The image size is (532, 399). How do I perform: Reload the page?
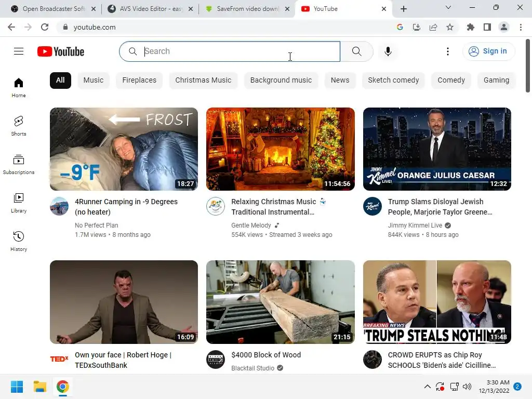coord(45,27)
